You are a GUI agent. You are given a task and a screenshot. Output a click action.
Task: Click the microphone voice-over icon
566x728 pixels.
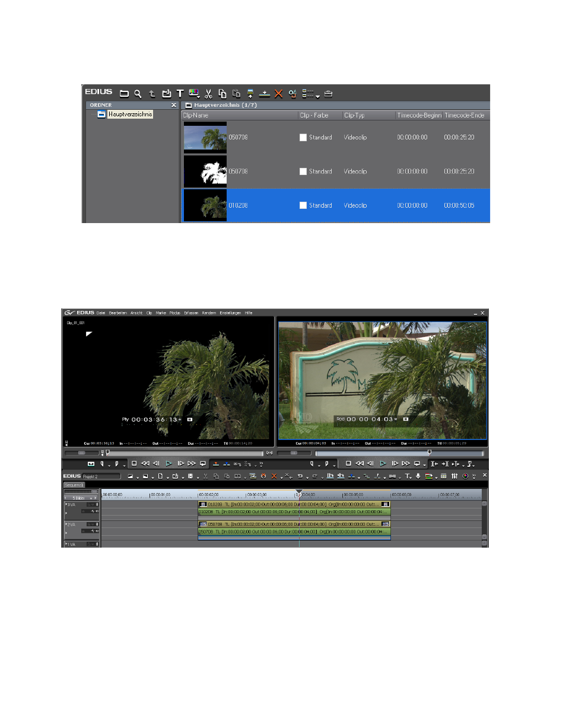click(x=418, y=476)
